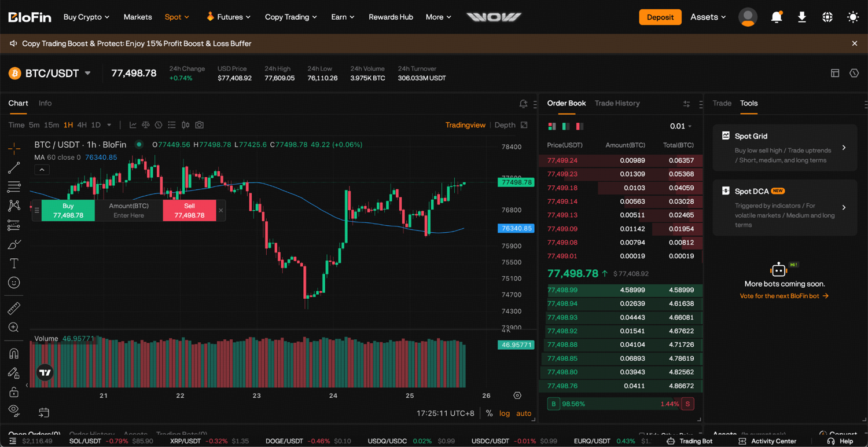Screen dimensions: 868x447
Task: Open the BTC/USDT pair selector
Action: [x=50, y=74]
